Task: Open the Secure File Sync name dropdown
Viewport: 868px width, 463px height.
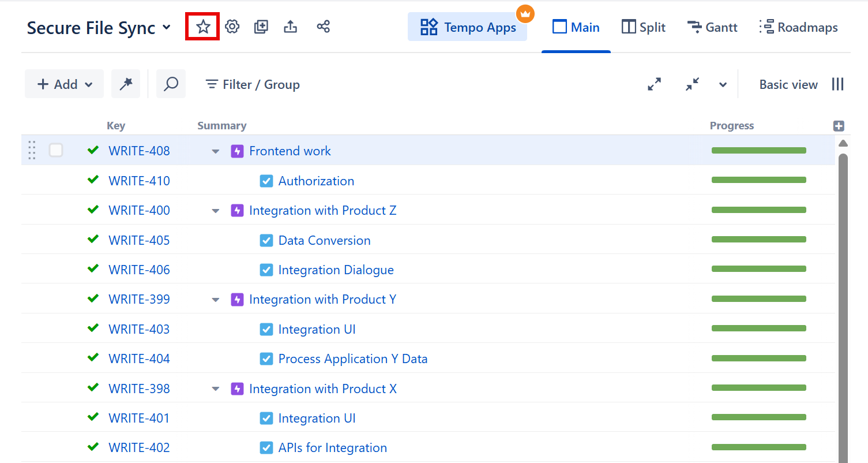Action: pos(167,27)
